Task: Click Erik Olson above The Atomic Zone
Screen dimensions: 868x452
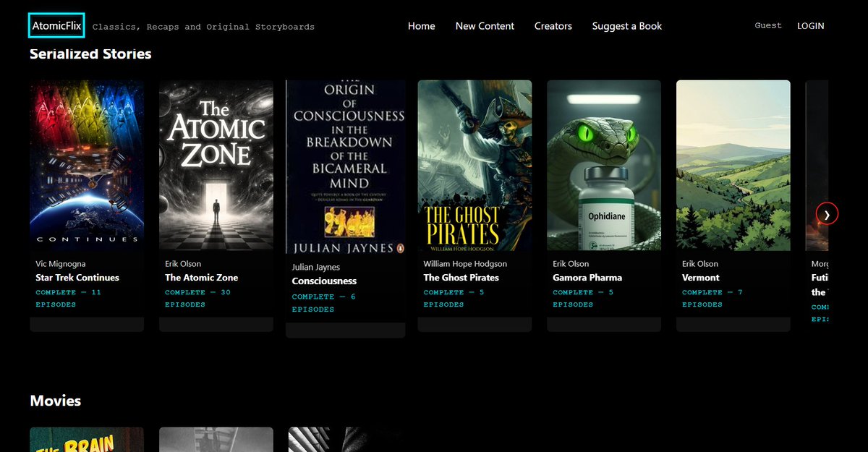Action: (183, 264)
